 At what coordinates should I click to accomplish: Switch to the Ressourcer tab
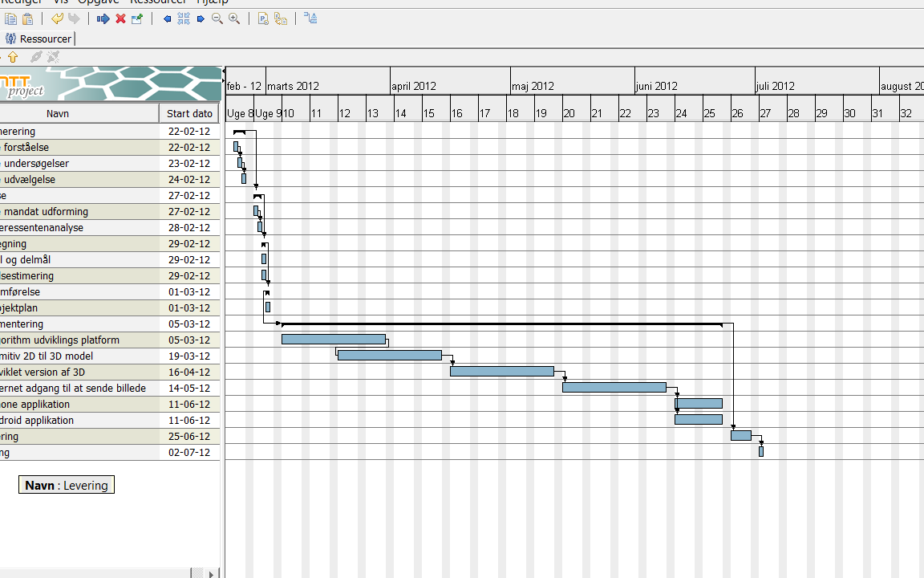coord(38,39)
